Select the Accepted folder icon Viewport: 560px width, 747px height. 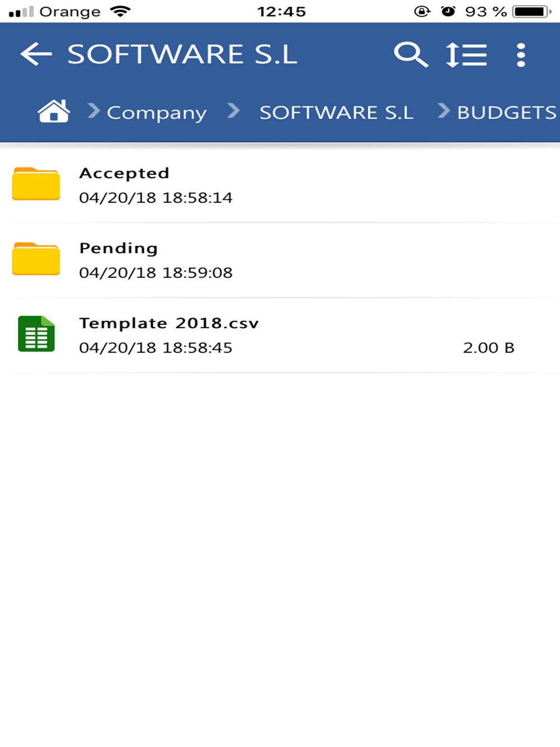(x=36, y=184)
